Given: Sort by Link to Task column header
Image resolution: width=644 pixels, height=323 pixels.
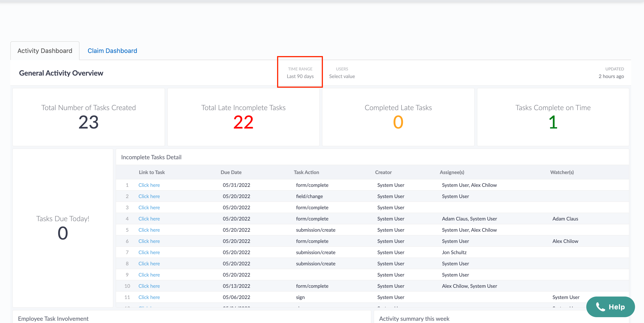Looking at the screenshot, I should click(x=152, y=172).
